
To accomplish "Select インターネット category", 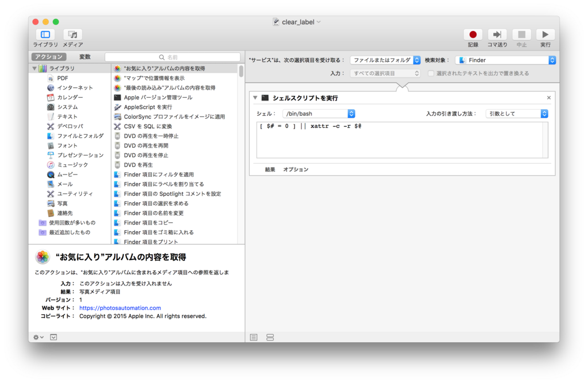I will (x=75, y=88).
